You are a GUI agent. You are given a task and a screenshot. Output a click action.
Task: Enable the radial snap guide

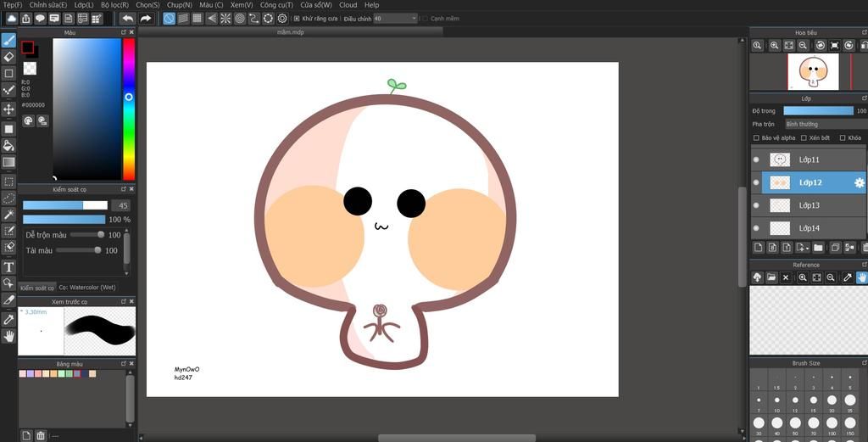point(225,19)
